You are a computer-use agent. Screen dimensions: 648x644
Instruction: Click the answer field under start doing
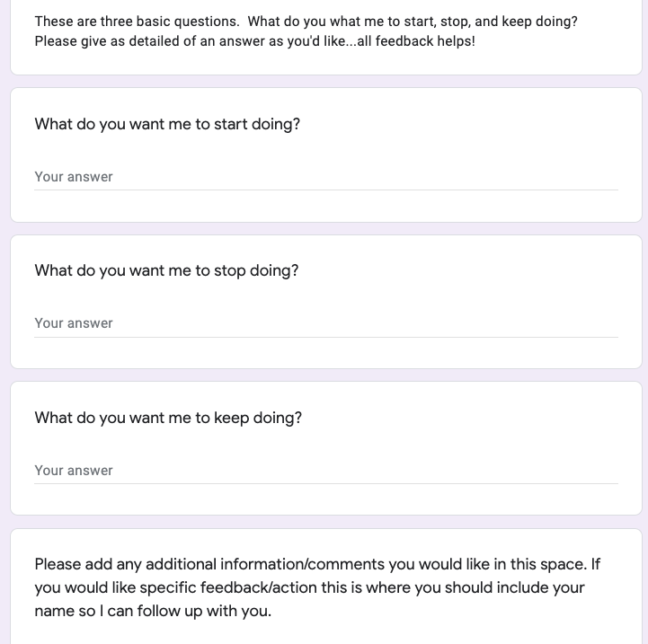[325, 177]
